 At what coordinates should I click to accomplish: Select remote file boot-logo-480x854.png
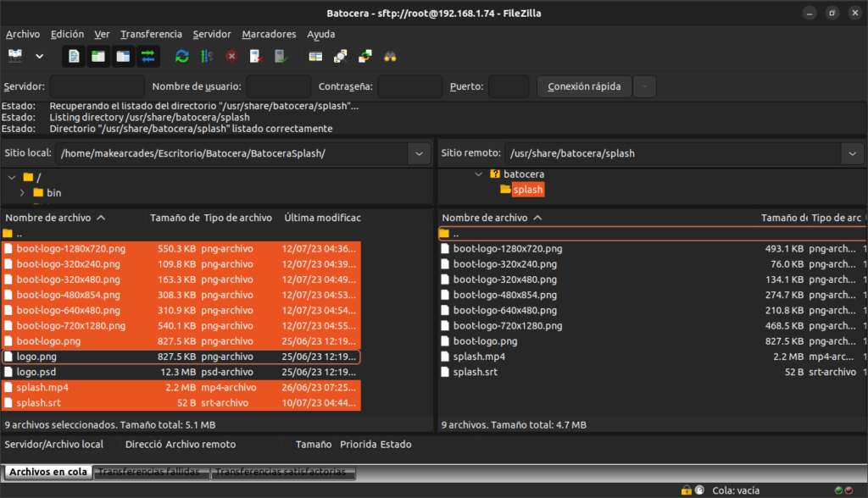point(653,295)
